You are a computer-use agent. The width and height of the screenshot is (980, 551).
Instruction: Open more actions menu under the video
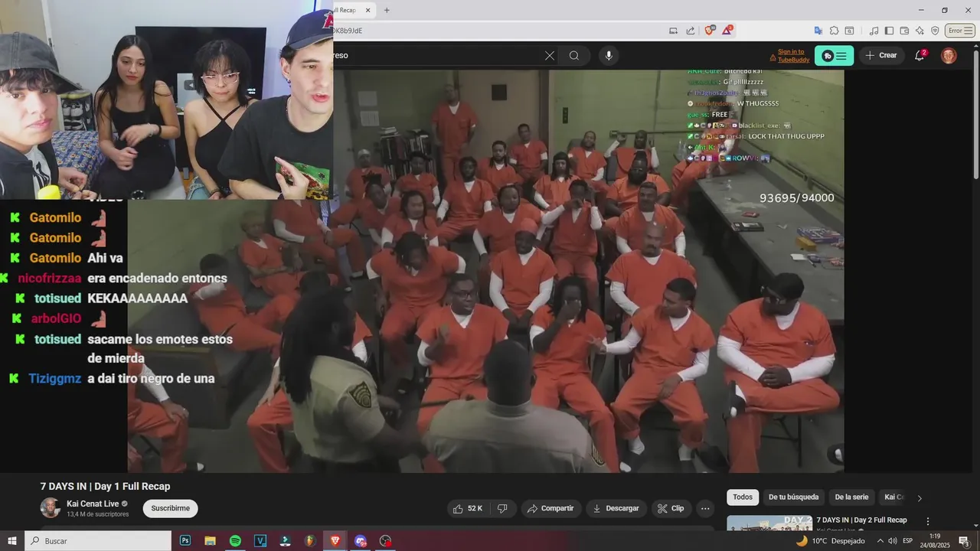(705, 508)
